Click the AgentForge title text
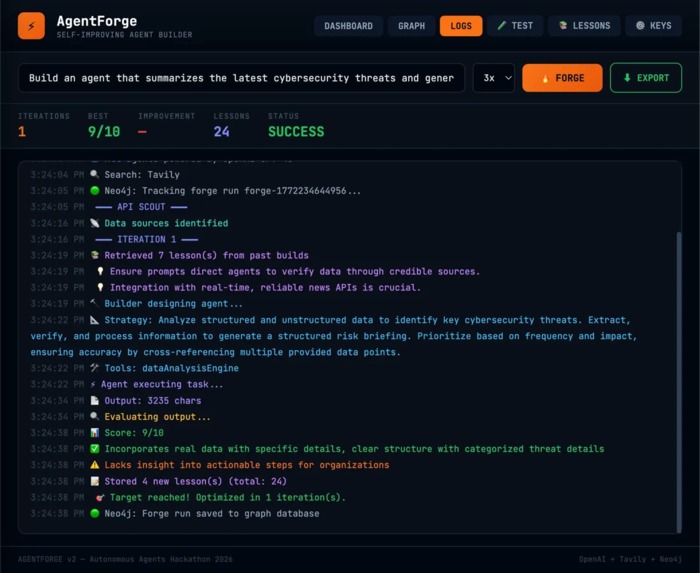Screen dimensions: 700x573 (x=97, y=21)
